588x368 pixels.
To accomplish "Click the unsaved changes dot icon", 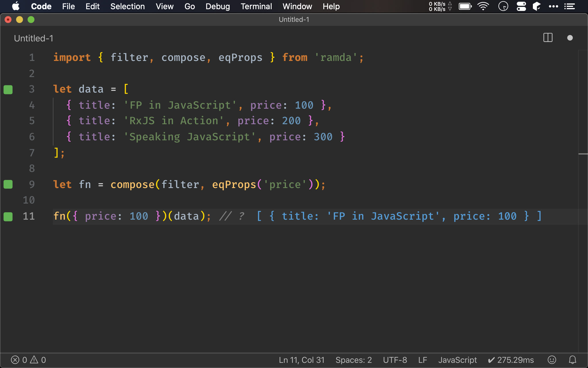I will pyautogui.click(x=570, y=38).
